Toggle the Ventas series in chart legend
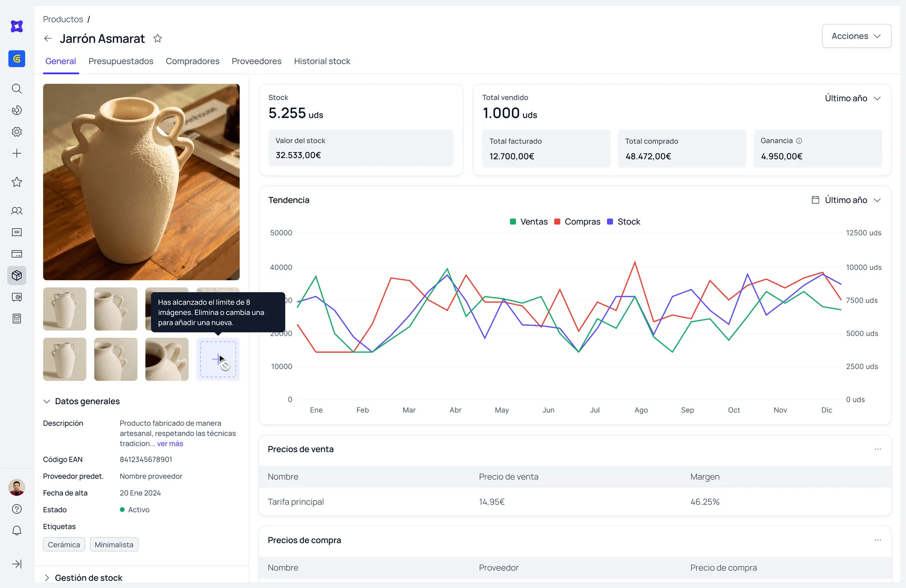 point(529,222)
